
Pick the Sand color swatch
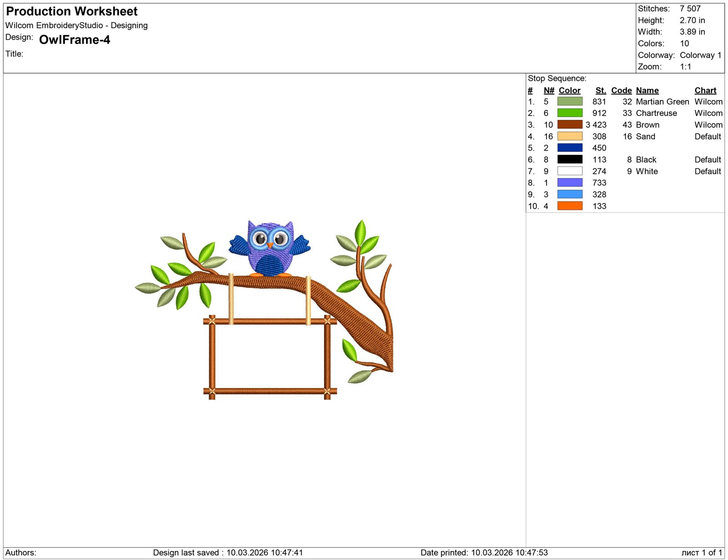pos(570,136)
